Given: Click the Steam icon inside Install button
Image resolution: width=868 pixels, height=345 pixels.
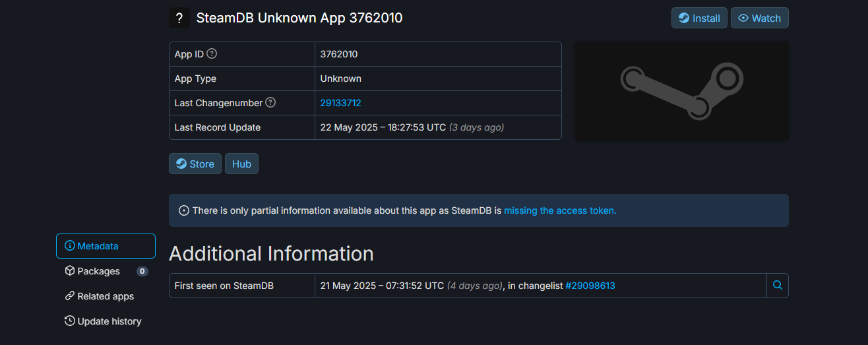Looking at the screenshot, I should [684, 18].
